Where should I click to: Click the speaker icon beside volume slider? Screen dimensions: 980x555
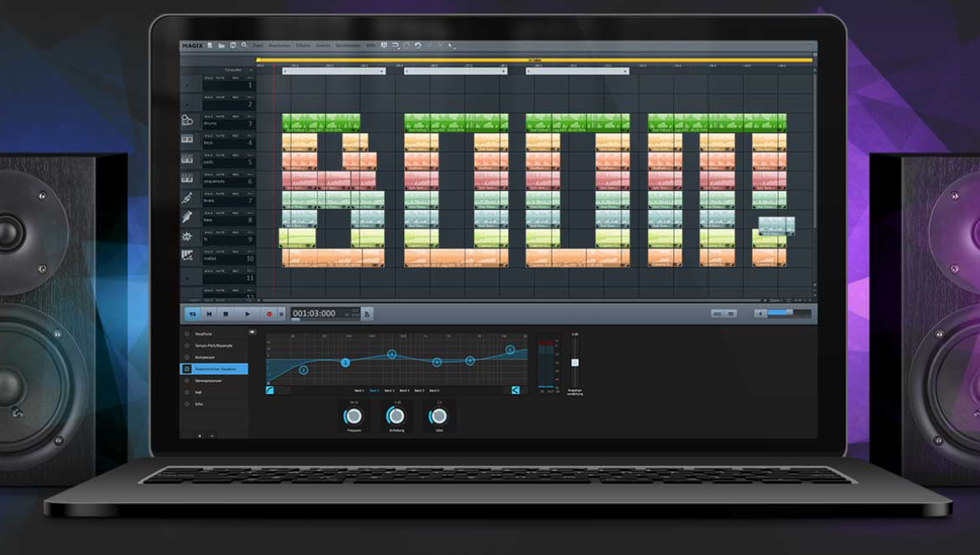[760, 313]
